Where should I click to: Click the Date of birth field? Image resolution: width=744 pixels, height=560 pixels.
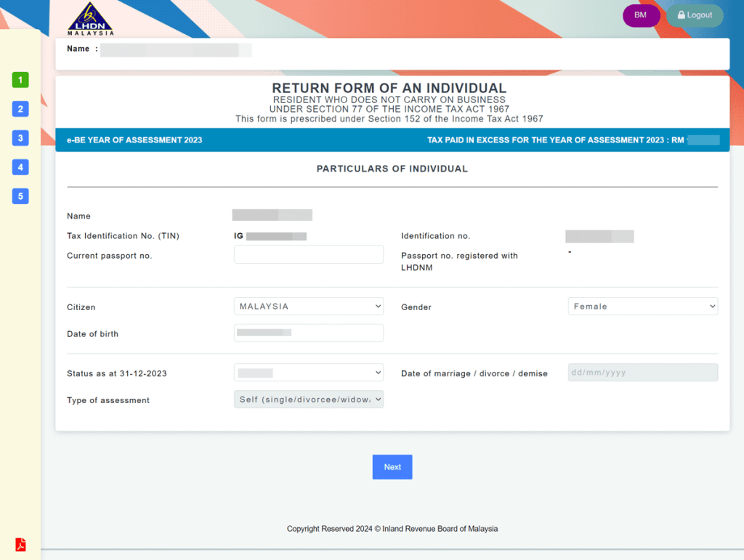click(308, 333)
